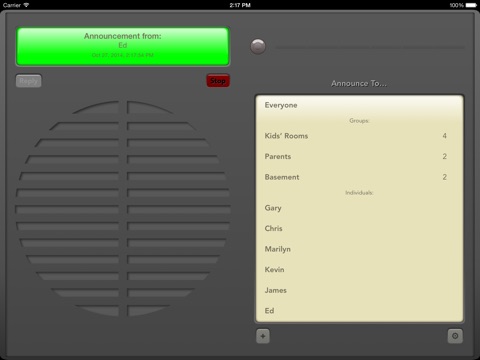The width and height of the screenshot is (480, 360).
Task: Pick Kevin in the list
Action: click(359, 270)
